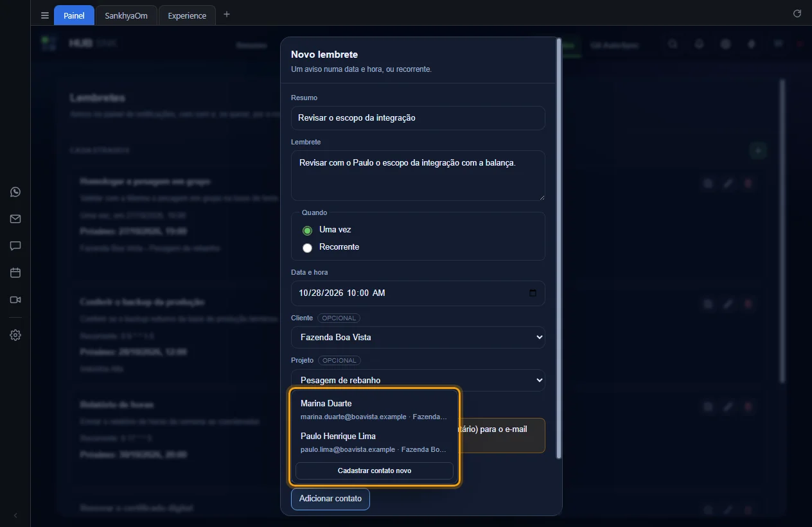
Task: Click the green plus button in Lembretes page
Action: pos(759,150)
